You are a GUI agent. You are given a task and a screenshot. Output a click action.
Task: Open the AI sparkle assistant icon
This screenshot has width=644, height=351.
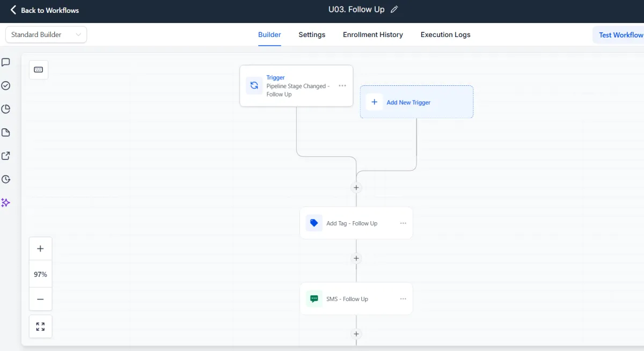pyautogui.click(x=6, y=203)
